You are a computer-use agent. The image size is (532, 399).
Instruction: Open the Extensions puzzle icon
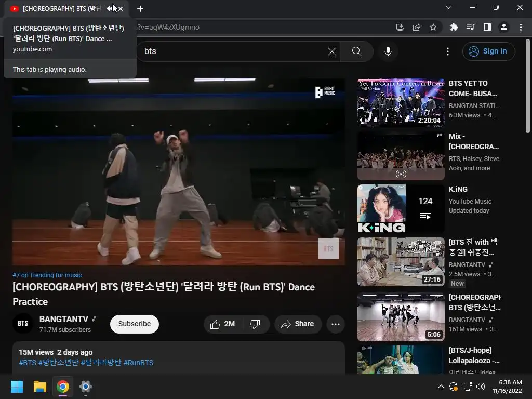[454, 27]
